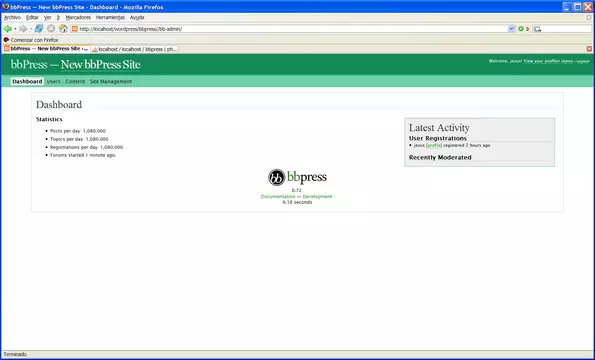Click the Forums started 1 minute ago line
Viewport: 595px width, 360px height.
pos(83,155)
